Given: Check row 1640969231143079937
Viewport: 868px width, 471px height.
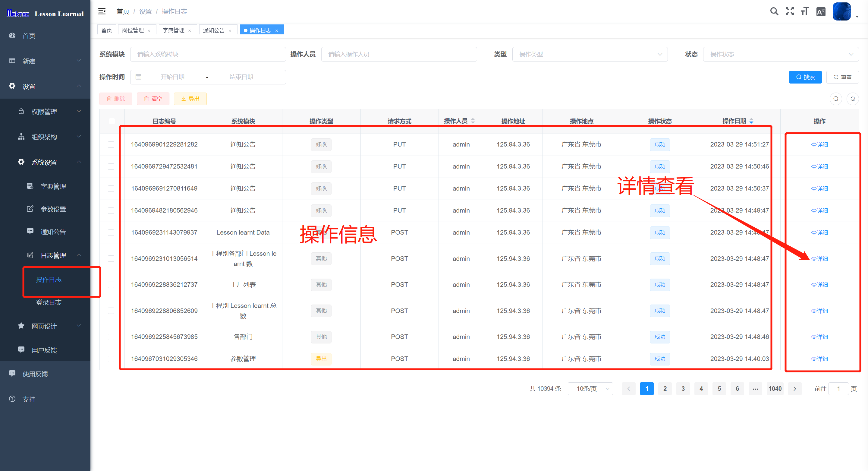Looking at the screenshot, I should point(111,232).
